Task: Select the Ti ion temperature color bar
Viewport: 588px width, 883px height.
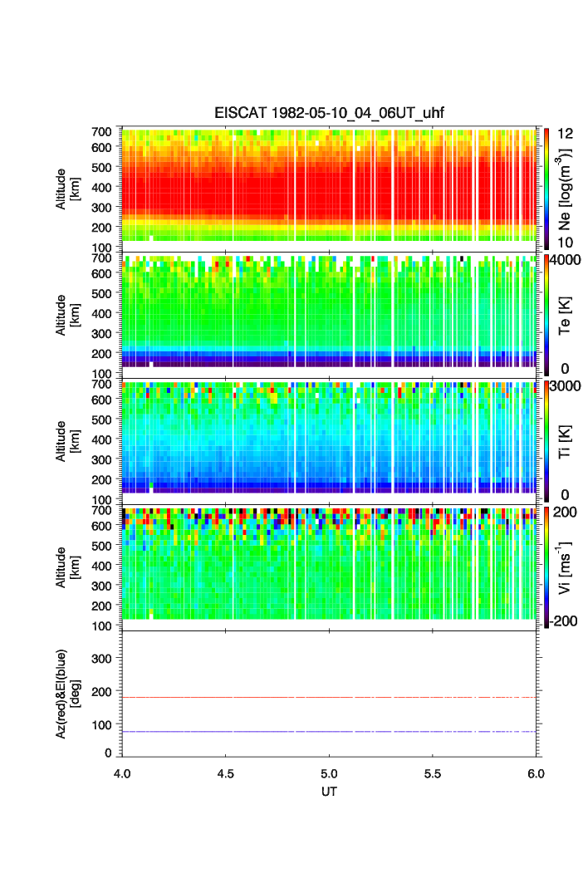Action: [x=546, y=441]
